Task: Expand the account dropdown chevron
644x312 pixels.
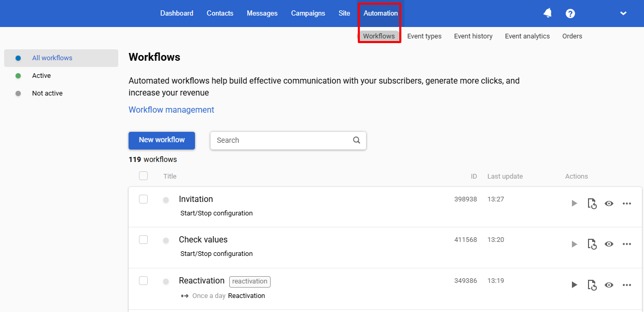Action: tap(623, 13)
